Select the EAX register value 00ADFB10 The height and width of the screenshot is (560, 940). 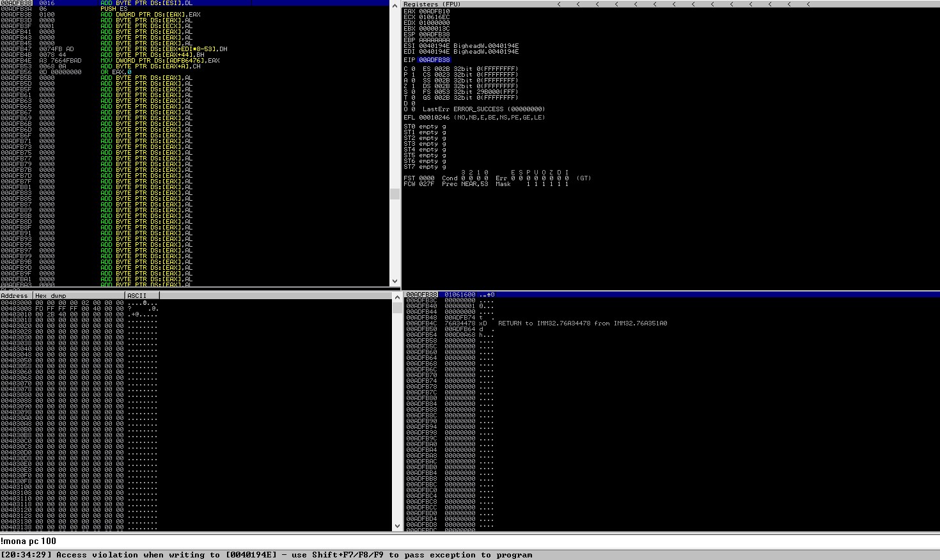(434, 12)
